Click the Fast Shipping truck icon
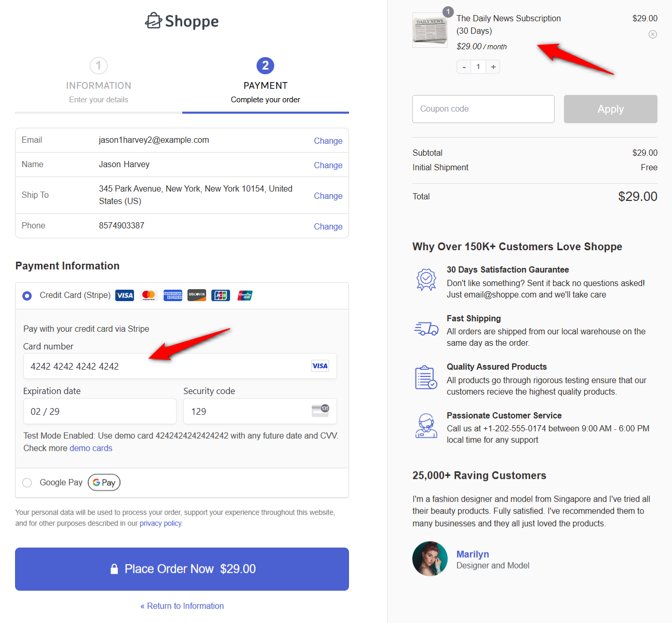Image resolution: width=672 pixels, height=623 pixels. click(x=426, y=329)
